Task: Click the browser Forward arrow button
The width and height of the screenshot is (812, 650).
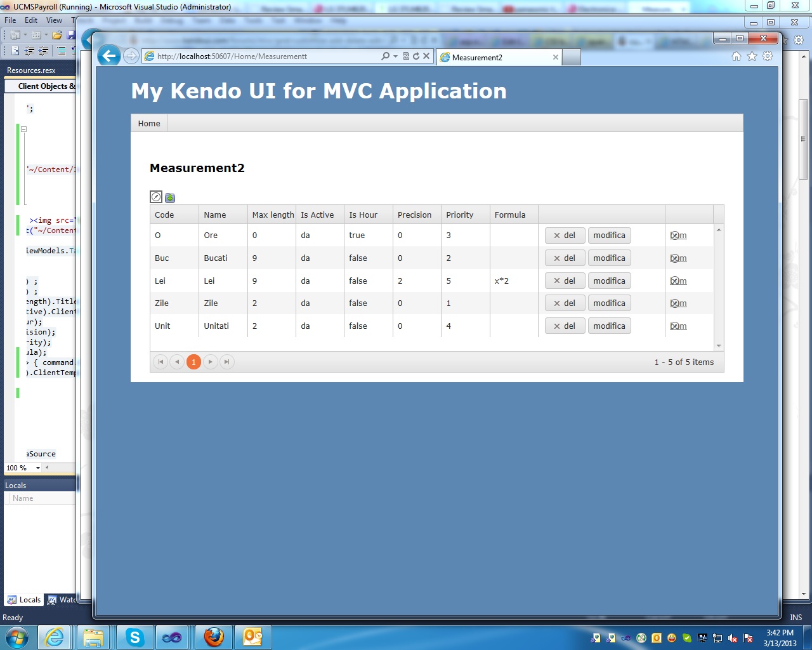Action: [131, 56]
